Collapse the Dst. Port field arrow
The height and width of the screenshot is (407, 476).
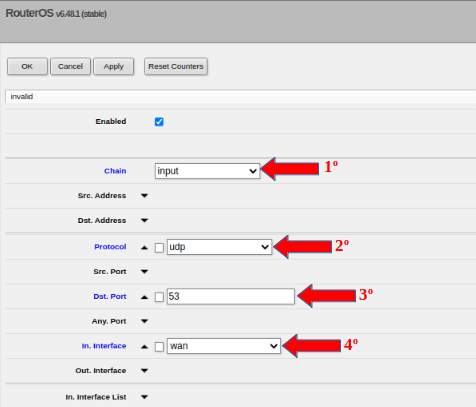(x=144, y=297)
